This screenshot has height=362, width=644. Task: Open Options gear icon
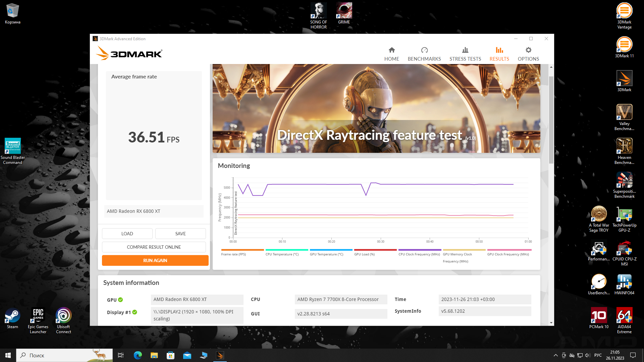pyautogui.click(x=528, y=50)
